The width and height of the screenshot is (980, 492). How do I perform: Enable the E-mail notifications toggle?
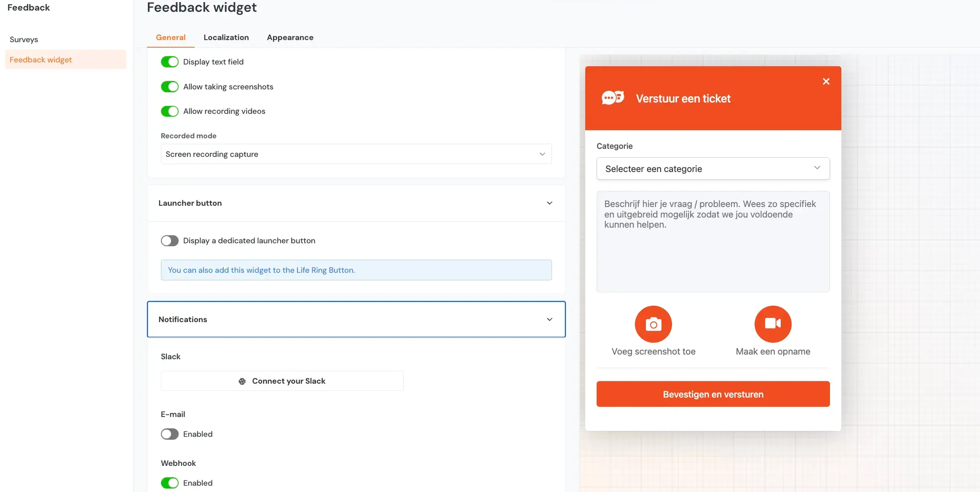[170, 434]
